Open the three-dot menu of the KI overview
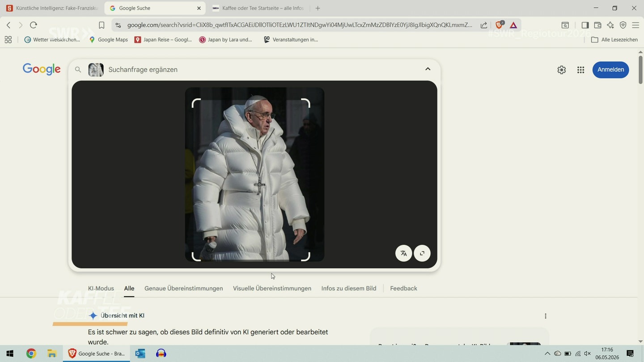The height and width of the screenshot is (362, 644). pyautogui.click(x=546, y=316)
